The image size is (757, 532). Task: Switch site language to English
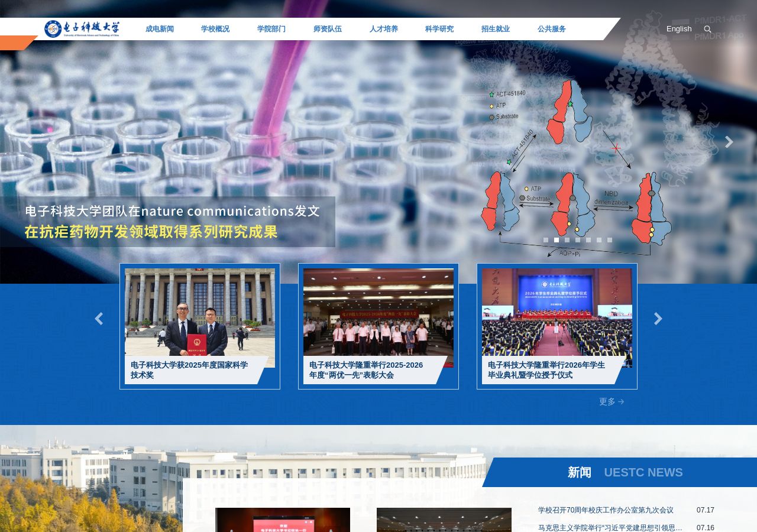coord(679,29)
